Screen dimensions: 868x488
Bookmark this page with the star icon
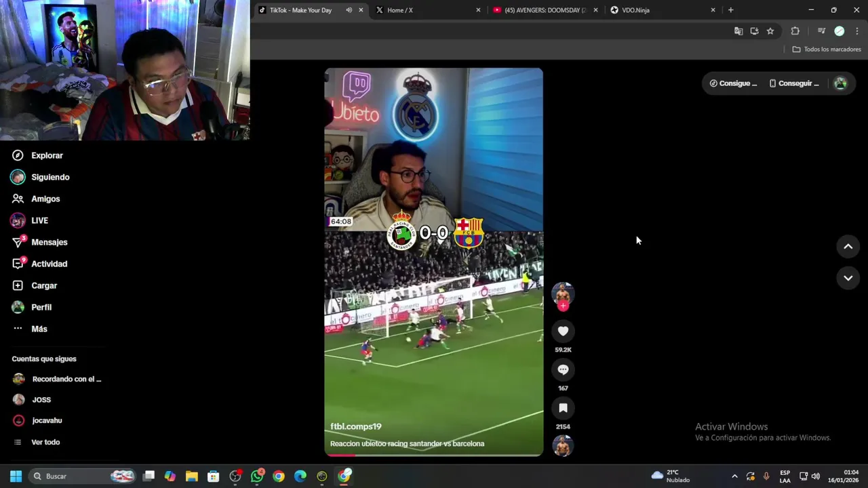pos(770,31)
